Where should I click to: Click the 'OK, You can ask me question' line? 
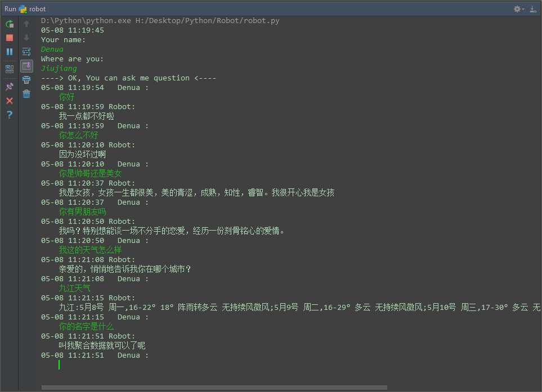coord(128,78)
